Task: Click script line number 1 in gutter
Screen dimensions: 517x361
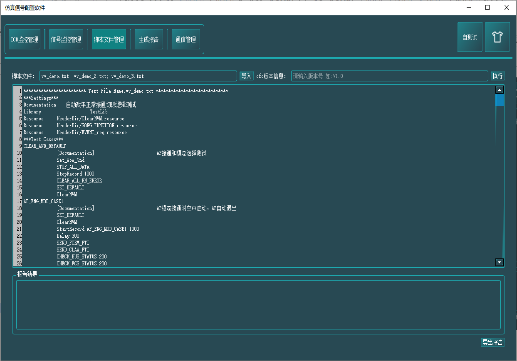Action: [20, 91]
